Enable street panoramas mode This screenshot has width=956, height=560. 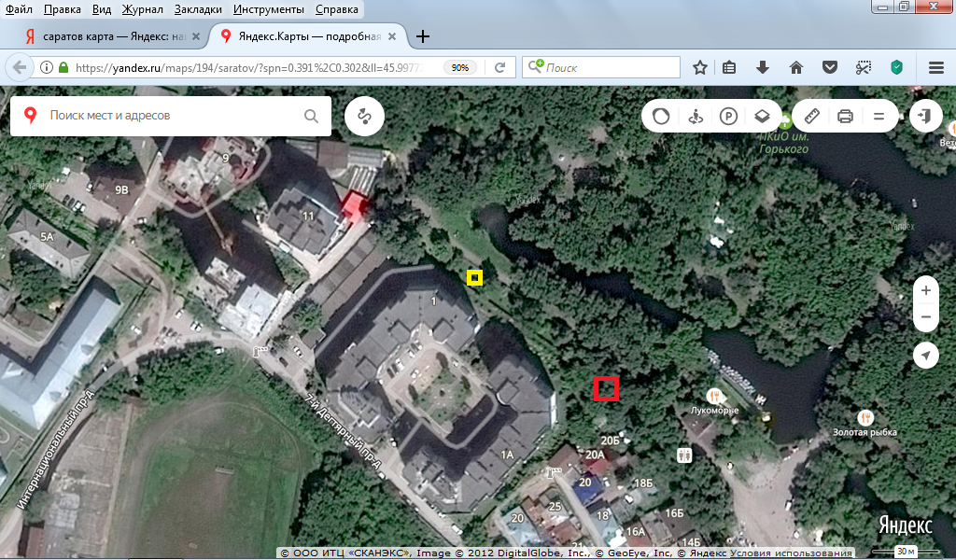click(695, 116)
